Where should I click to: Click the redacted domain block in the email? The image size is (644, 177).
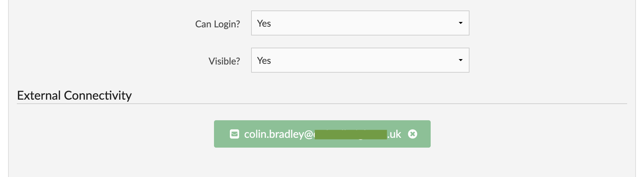click(x=350, y=134)
